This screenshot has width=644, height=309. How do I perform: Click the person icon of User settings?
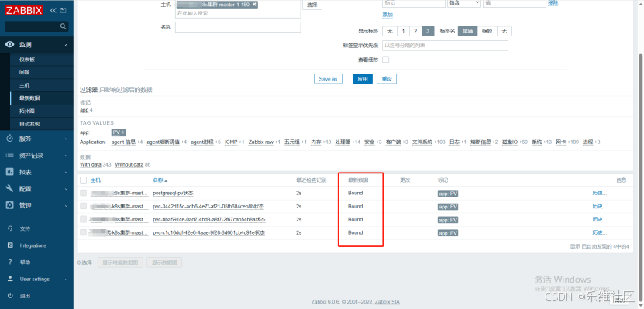pyautogui.click(x=10, y=279)
